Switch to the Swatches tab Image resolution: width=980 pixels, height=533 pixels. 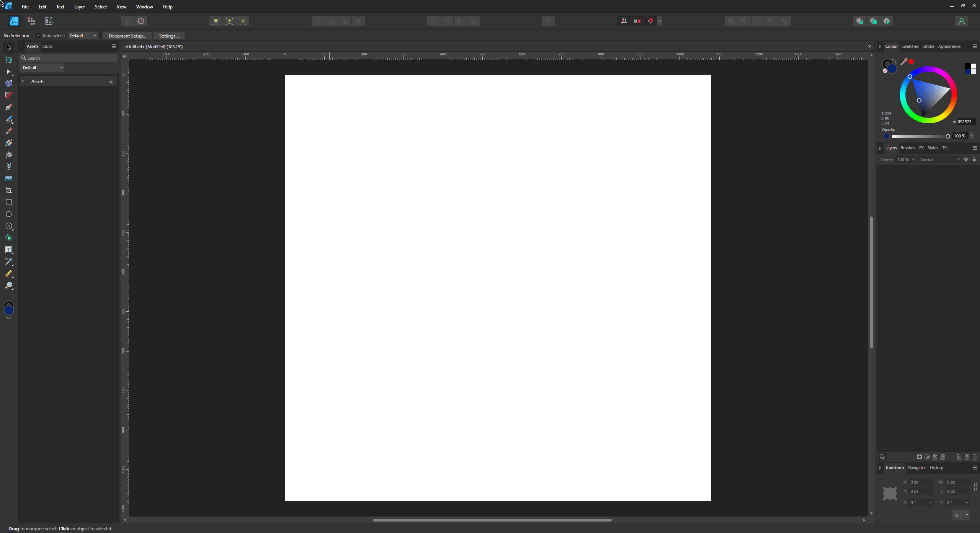(909, 46)
